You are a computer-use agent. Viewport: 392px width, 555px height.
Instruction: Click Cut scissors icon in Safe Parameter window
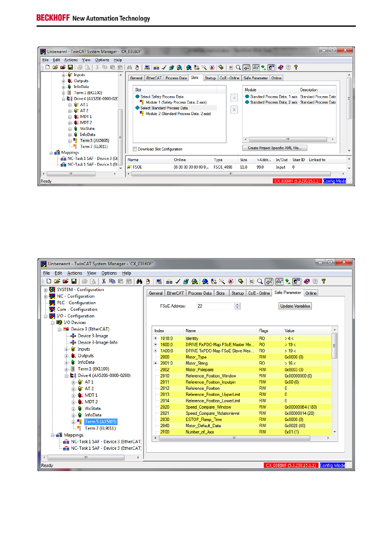coord(104,281)
